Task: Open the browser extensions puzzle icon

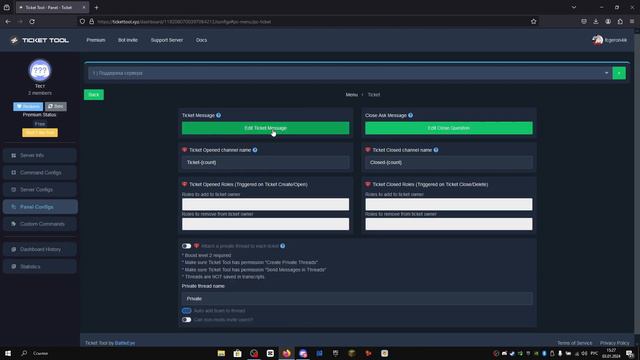Action: point(620,22)
